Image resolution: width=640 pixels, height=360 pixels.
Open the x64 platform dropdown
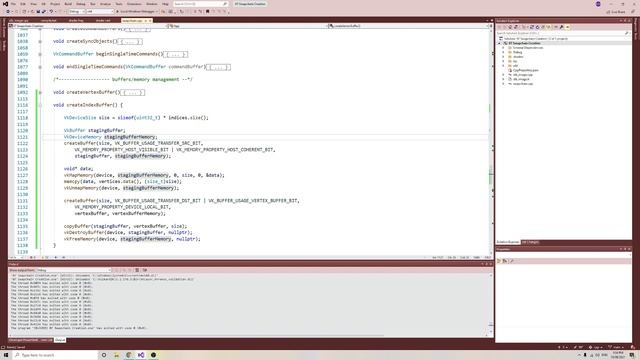(100, 11)
